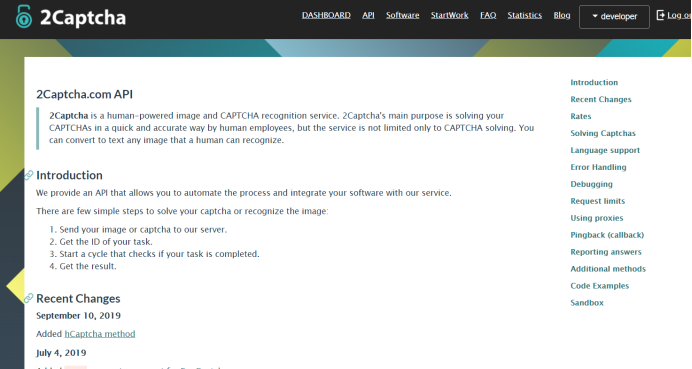
Task: Click the bold 2Captcha word in description quote
Action: pyautogui.click(x=68, y=116)
